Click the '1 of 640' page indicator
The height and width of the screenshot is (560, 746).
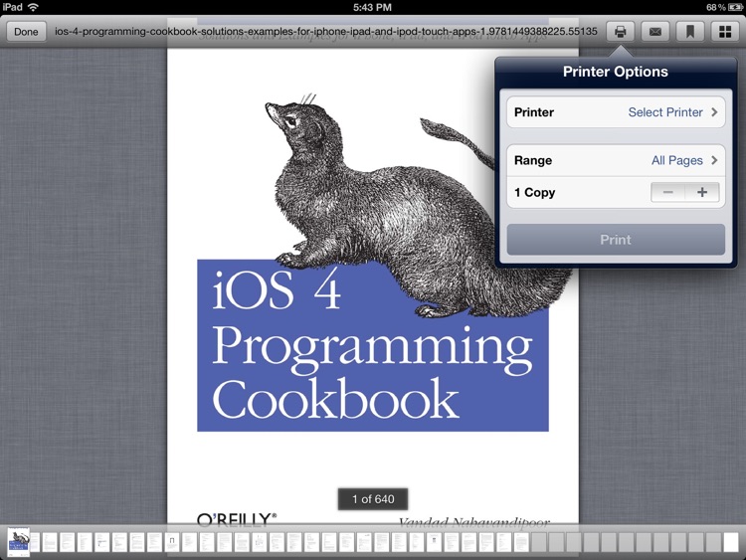coord(373,499)
